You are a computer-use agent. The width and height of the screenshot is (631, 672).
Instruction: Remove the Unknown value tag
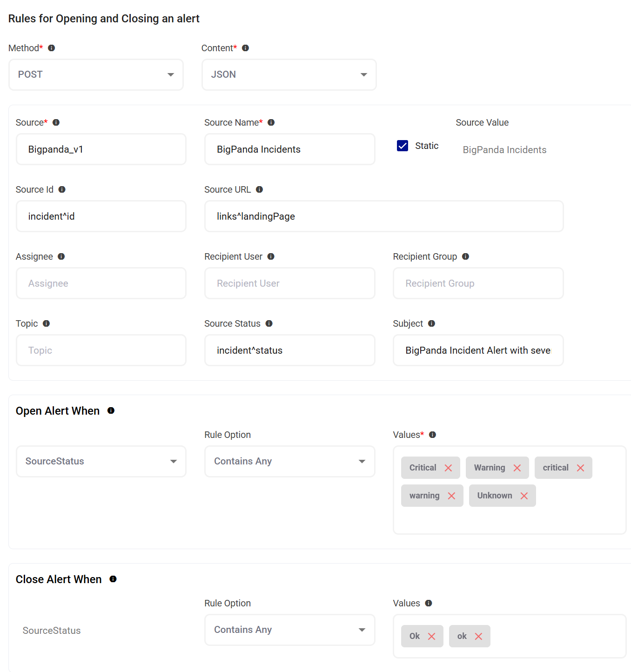pos(524,496)
